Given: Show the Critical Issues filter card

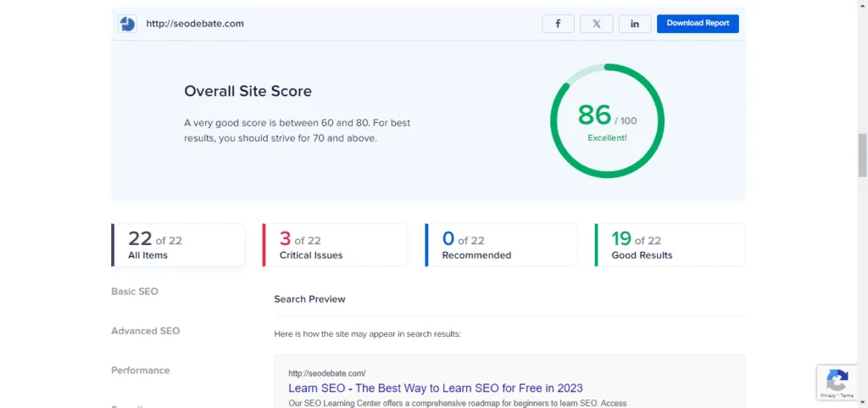Looking at the screenshot, I should click(335, 245).
